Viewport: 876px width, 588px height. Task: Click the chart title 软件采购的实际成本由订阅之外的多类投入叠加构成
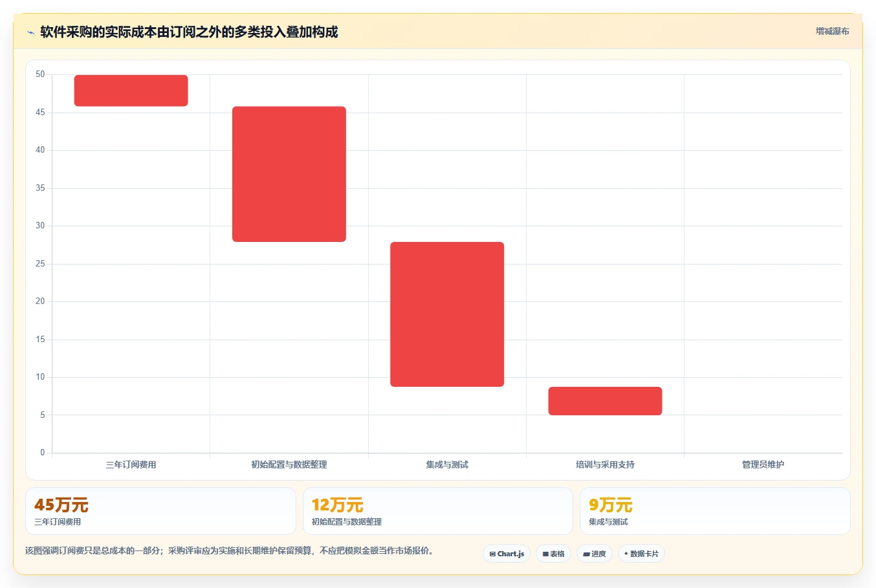(x=189, y=32)
